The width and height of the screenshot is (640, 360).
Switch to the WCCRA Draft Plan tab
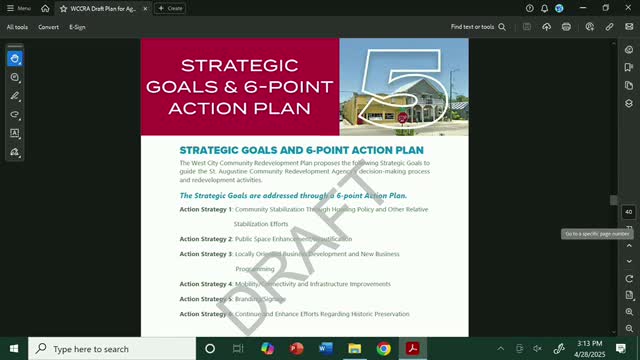(x=103, y=9)
